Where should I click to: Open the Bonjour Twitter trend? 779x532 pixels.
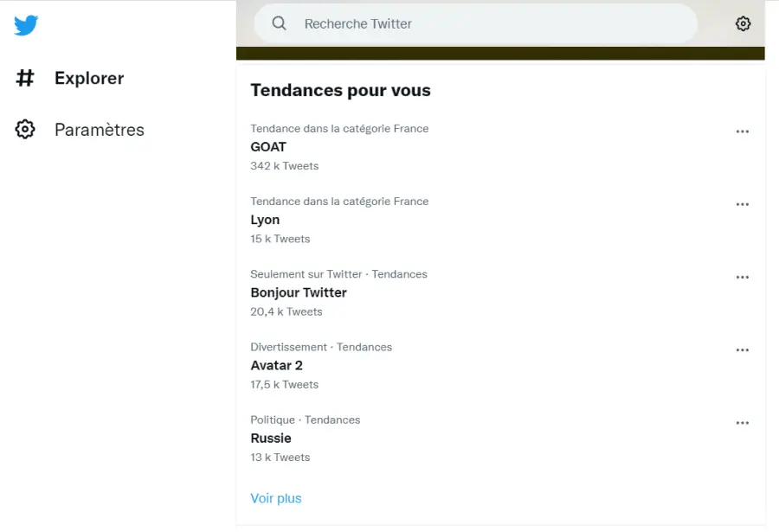click(299, 292)
